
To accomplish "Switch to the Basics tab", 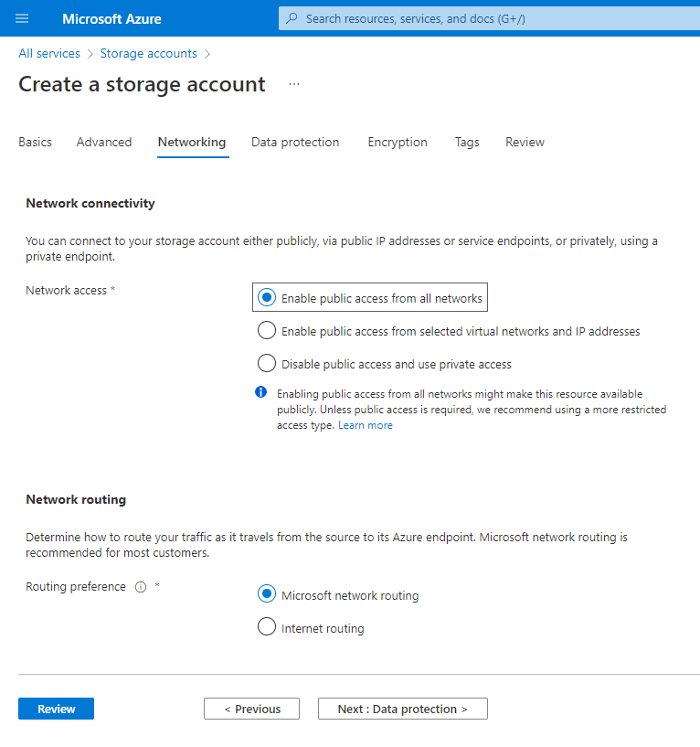I will point(36,142).
